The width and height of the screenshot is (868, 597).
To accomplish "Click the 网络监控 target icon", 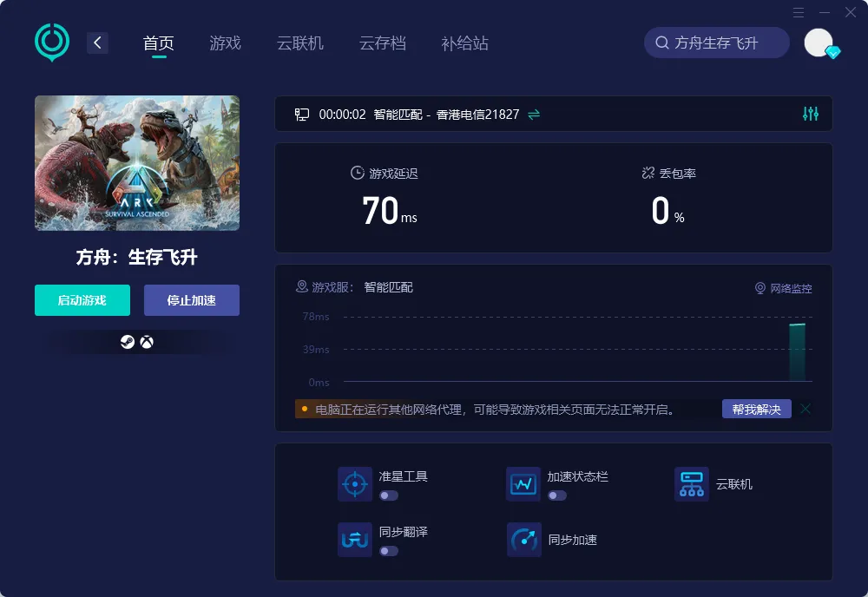I will click(760, 288).
